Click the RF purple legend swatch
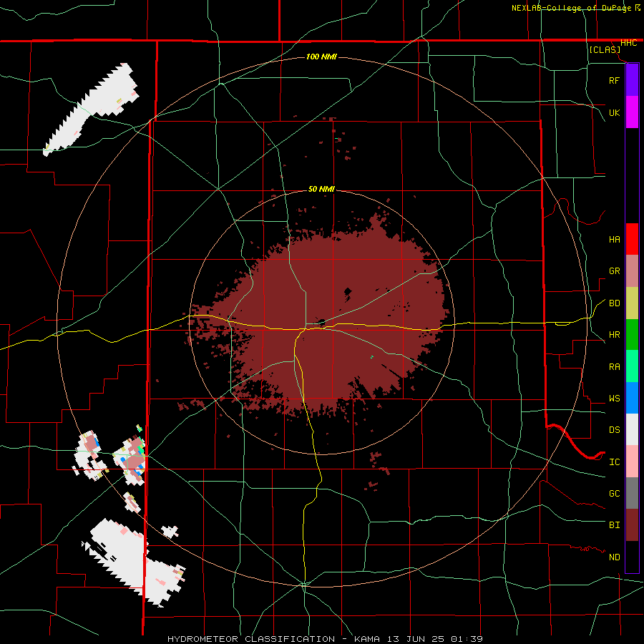Image resolution: width=644 pixels, height=644 pixels. [632, 80]
